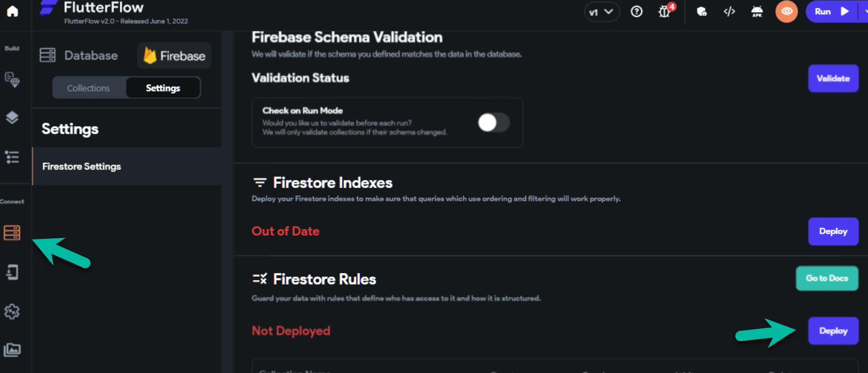Viewport: 868px width, 373px height.
Task: Switch to the Collections tab
Action: pos(88,88)
